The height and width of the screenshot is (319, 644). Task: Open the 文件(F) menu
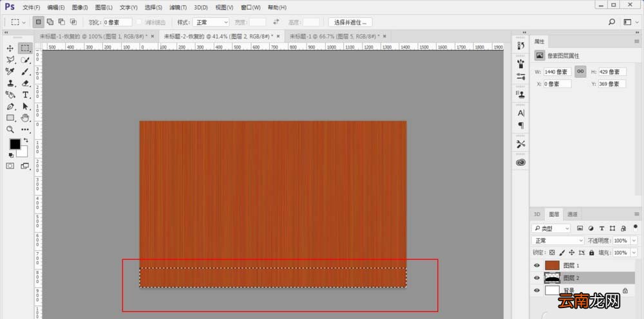tap(31, 7)
